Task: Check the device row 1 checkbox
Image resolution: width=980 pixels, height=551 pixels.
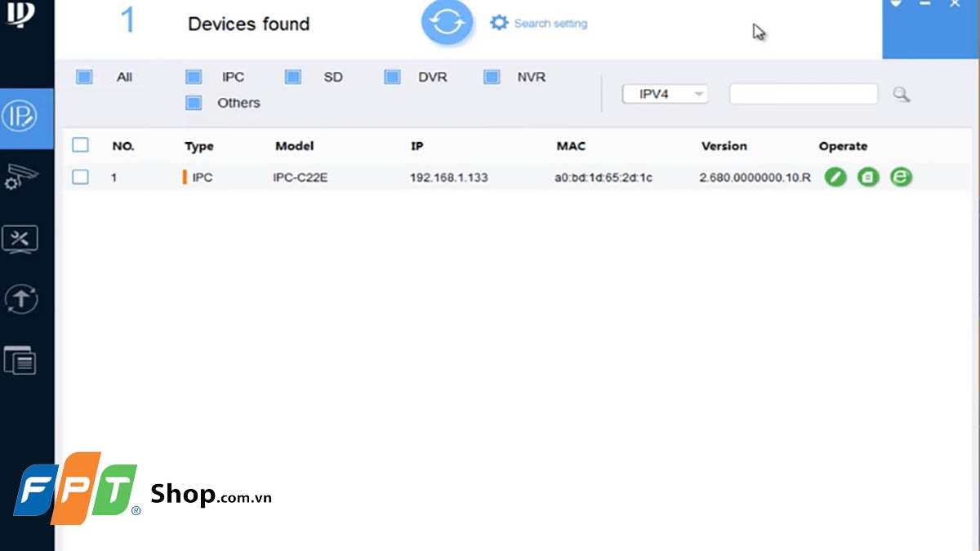Action: tap(80, 176)
